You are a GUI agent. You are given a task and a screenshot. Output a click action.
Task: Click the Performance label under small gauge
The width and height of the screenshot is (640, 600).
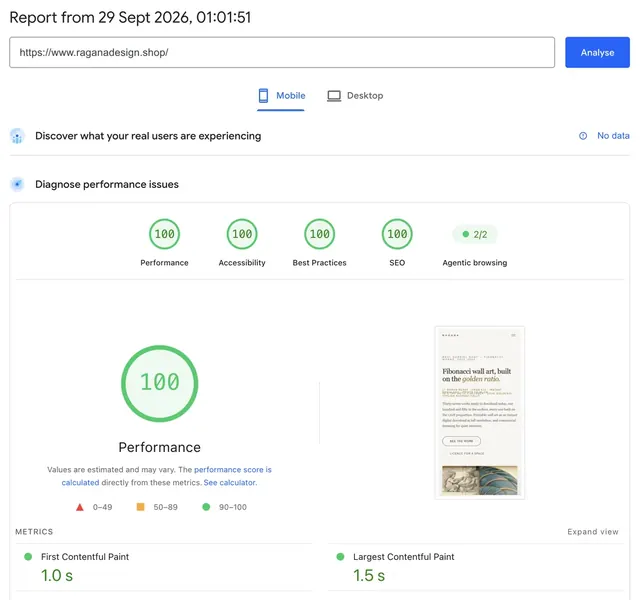164,263
